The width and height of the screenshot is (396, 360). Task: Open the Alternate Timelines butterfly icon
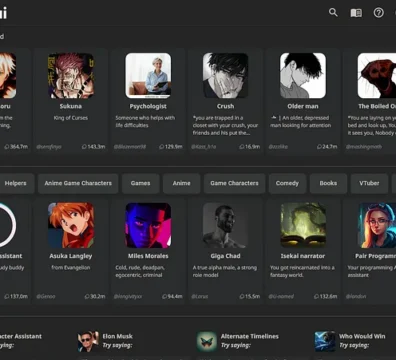click(207, 341)
